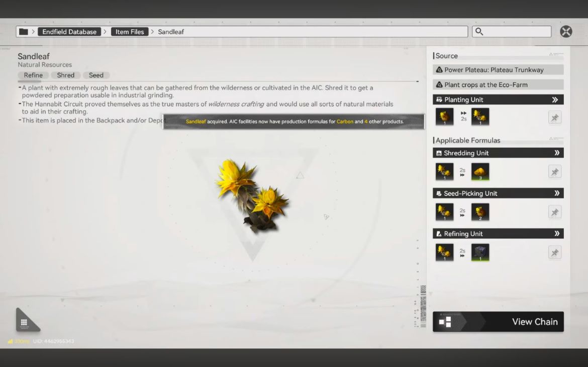
Task: Click the powder output item in Shredding Unit
Action: pos(480,172)
